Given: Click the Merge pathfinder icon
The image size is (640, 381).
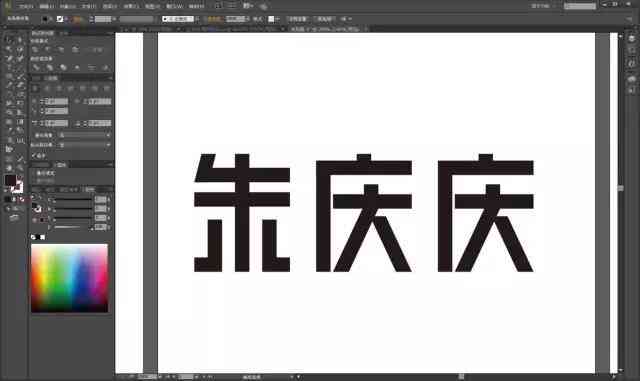Looking at the screenshot, I should (x=63, y=67).
